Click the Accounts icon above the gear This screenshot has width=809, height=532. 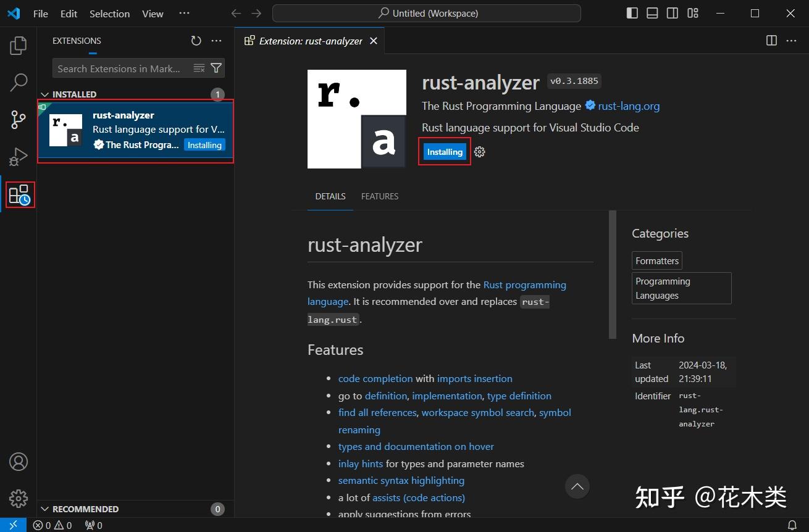click(18, 461)
